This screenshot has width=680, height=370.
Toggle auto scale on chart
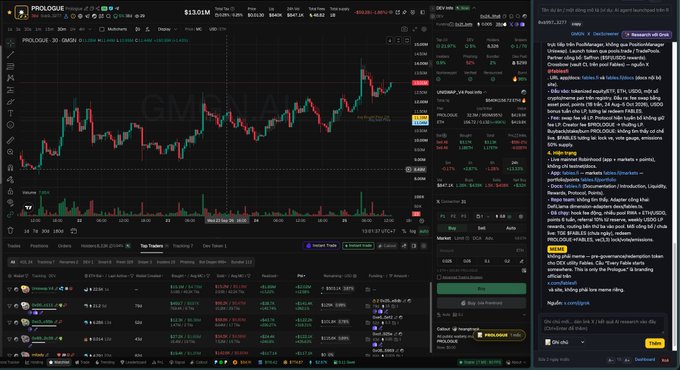[x=424, y=231]
